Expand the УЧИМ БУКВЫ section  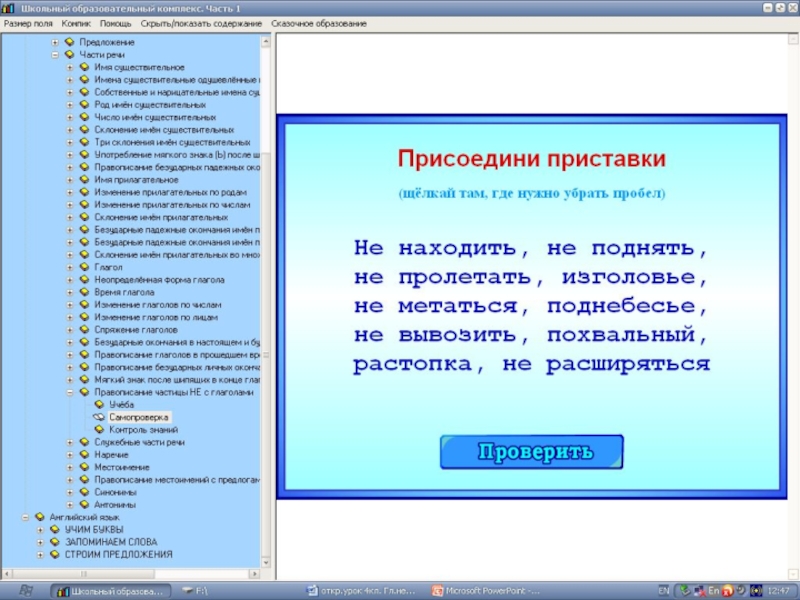[x=40, y=529]
